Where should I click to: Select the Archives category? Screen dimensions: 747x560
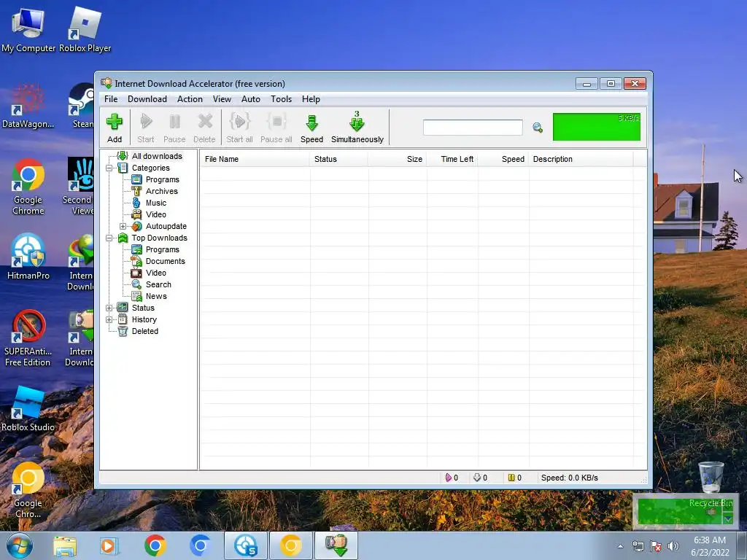161,191
